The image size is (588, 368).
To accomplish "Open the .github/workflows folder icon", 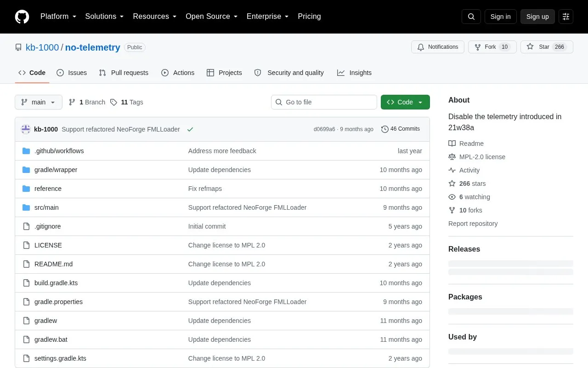I will coord(26,151).
